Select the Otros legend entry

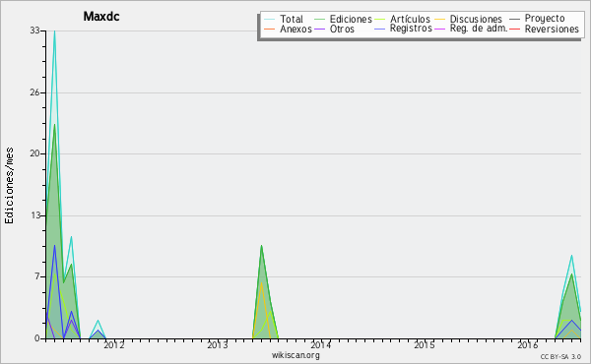334,29
